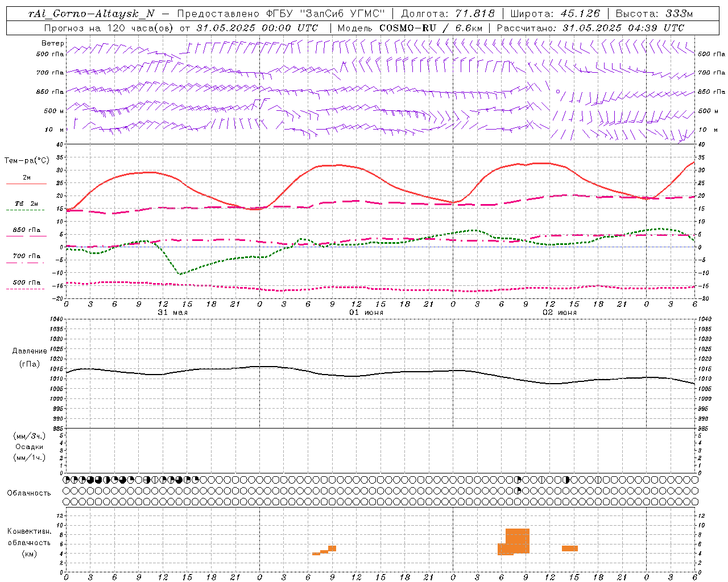Click the Тем-ра(°C) axis title

point(27,161)
